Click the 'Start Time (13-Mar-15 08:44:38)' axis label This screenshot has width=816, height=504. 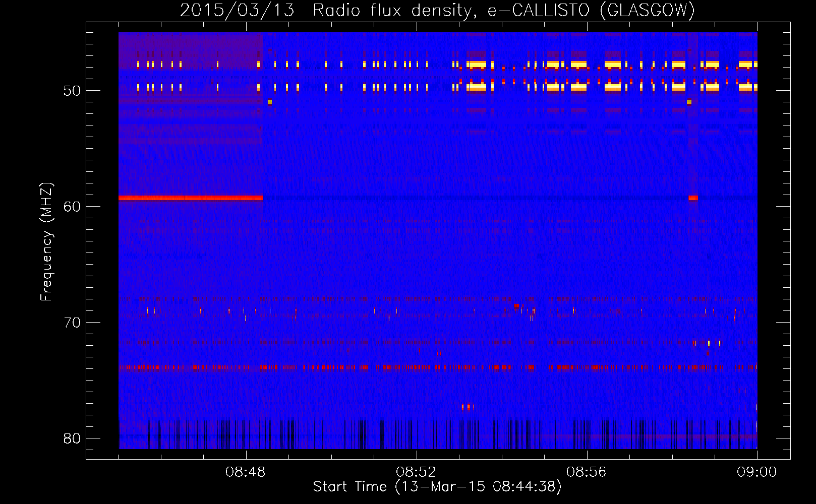coord(437,487)
